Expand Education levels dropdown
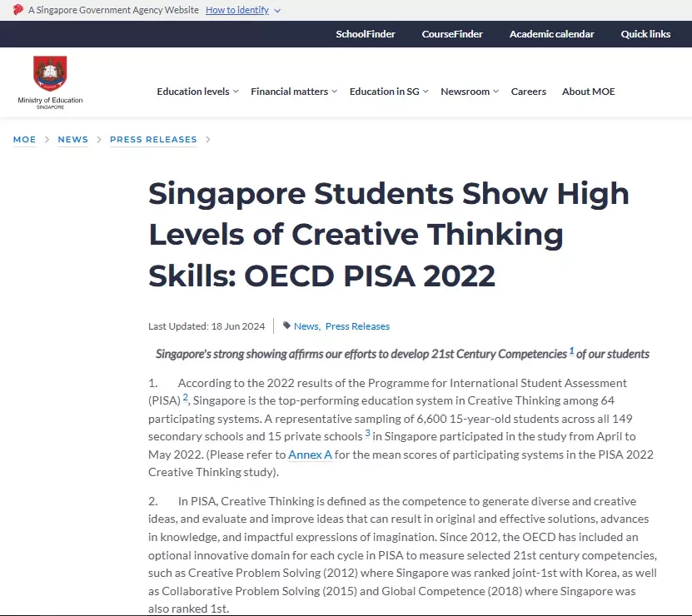This screenshot has width=692, height=616. [197, 92]
